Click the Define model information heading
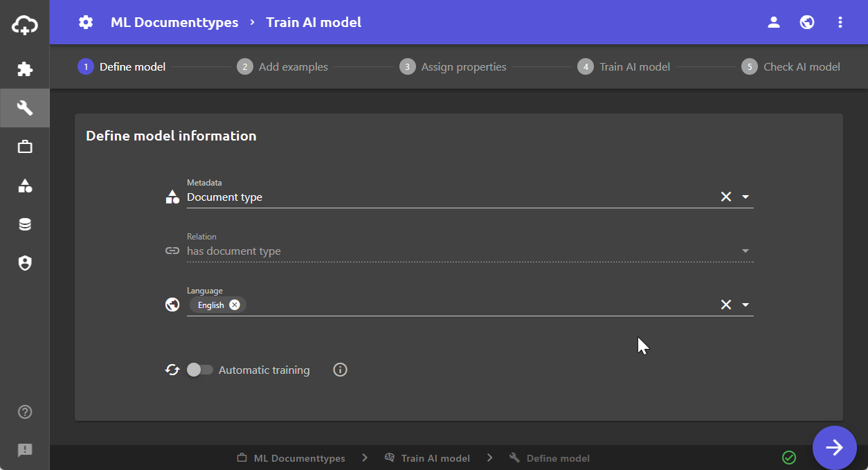 click(171, 136)
